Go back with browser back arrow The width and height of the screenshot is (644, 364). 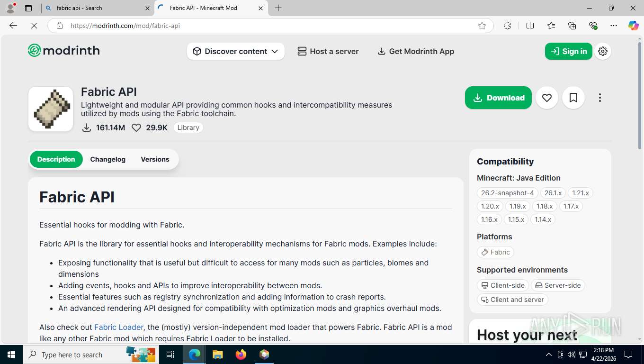pyautogui.click(x=13, y=26)
